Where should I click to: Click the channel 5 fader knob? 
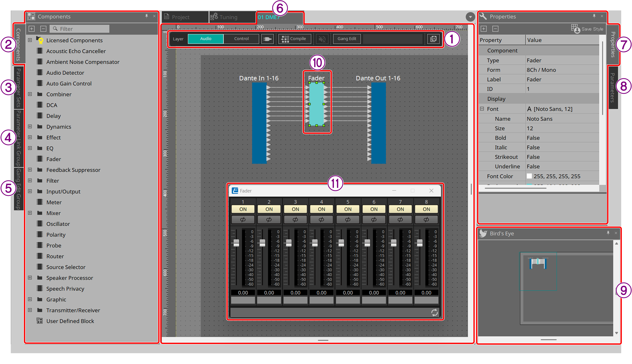[x=341, y=243]
